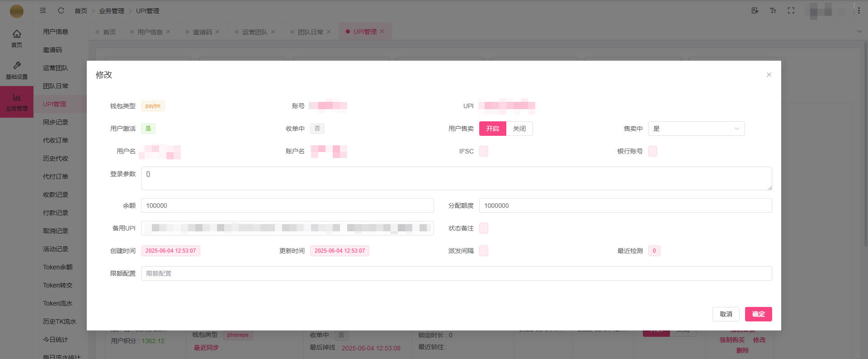The image size is (868, 359).
Task: Click the refresh icon in top bar
Action: coord(61,10)
